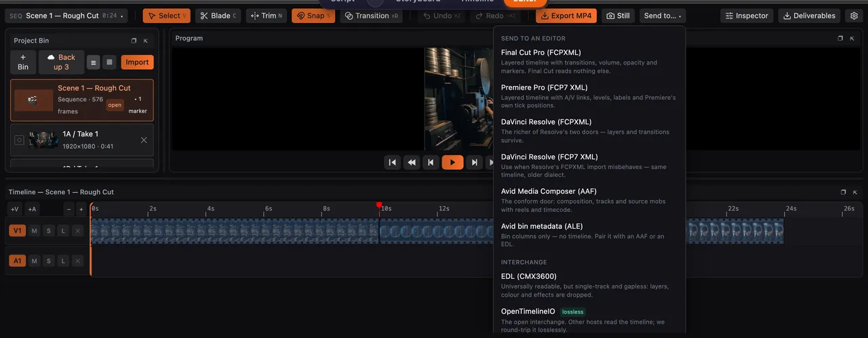Select the 1A / Take 1 clip thumbnail
868x338 pixels.
point(43,140)
